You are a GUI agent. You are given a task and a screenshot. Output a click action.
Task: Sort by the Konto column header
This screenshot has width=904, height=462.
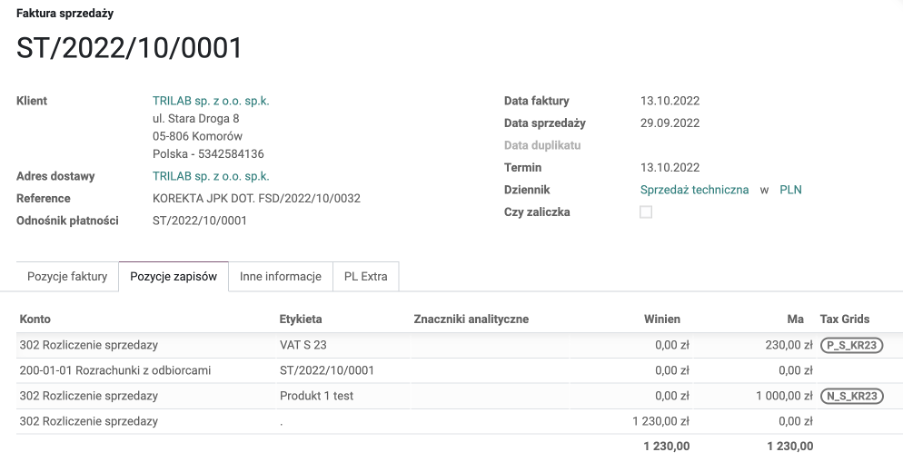pos(35,319)
